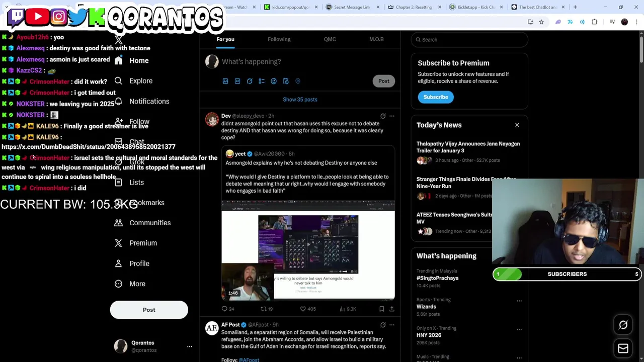Open Dev's profile avatar
This screenshot has width=644, height=362.
[212, 120]
